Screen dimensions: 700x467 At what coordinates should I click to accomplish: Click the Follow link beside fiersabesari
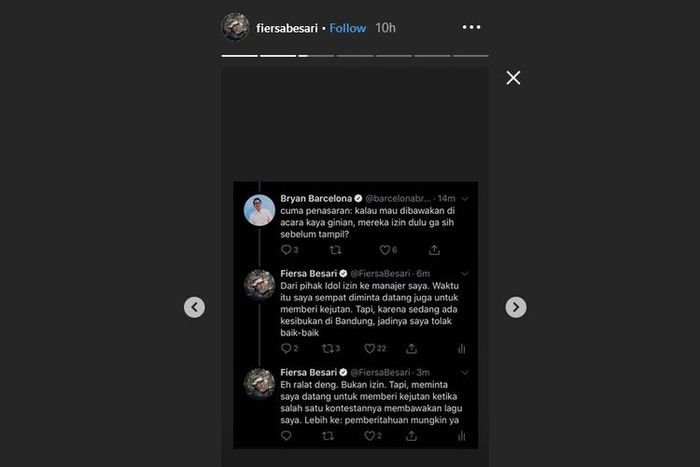(348, 28)
